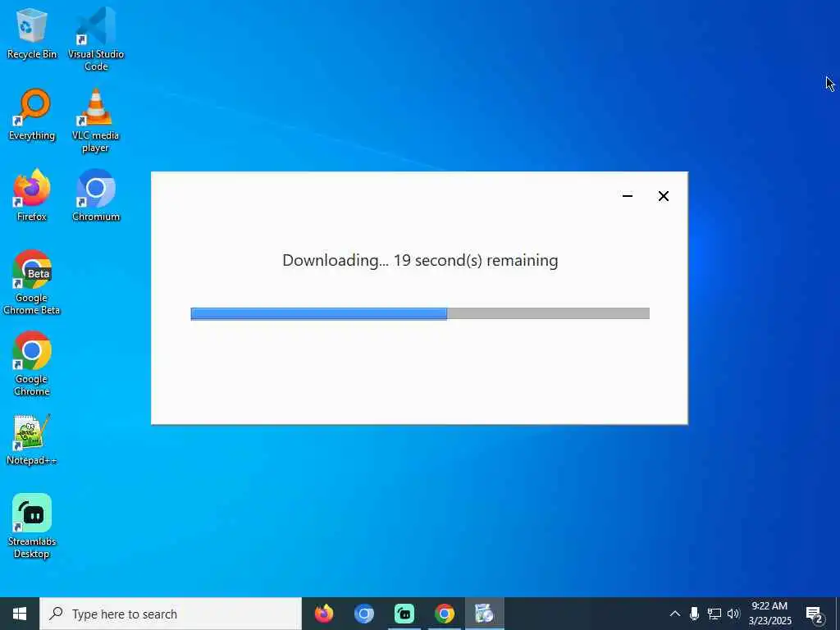Switch to Chromium in the taskbar

click(x=363, y=614)
